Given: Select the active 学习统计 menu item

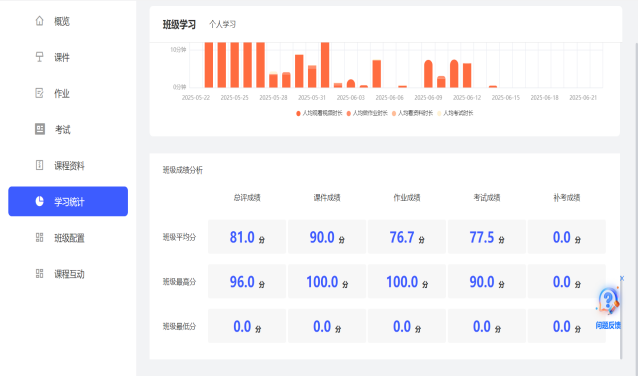Looking at the screenshot, I should click(x=68, y=201).
